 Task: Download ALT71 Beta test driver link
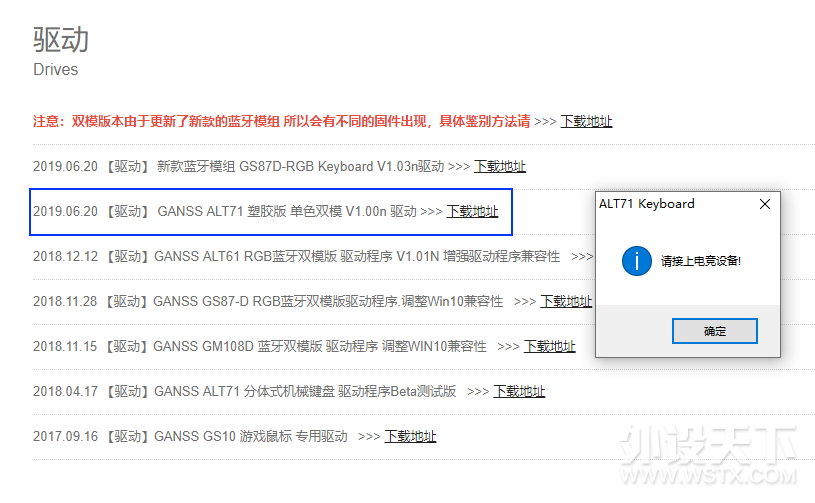[x=519, y=391]
